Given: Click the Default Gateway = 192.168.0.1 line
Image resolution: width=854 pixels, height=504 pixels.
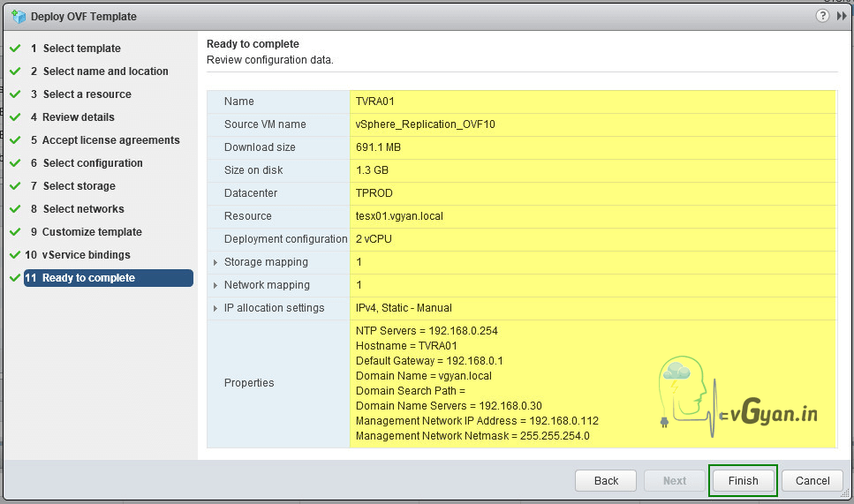Looking at the screenshot, I should point(429,361).
